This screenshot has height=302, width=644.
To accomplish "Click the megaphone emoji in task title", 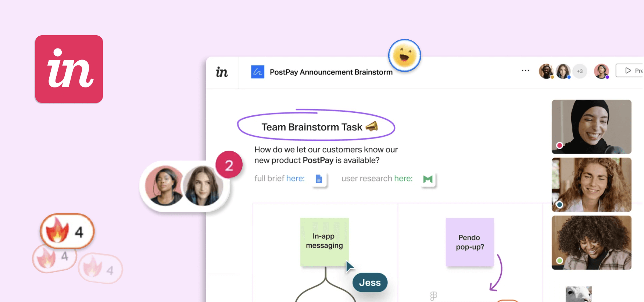I will click(x=372, y=126).
